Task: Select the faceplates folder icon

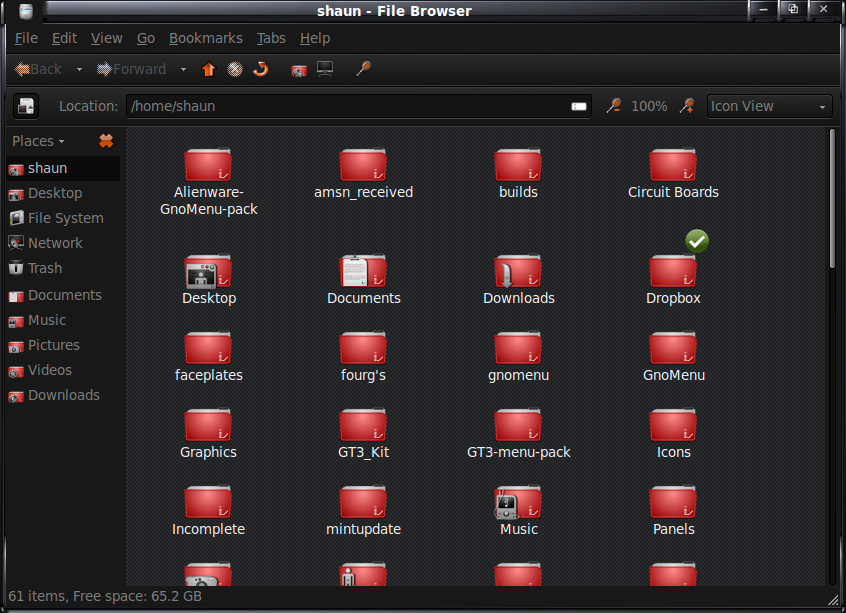Action: click(x=208, y=348)
